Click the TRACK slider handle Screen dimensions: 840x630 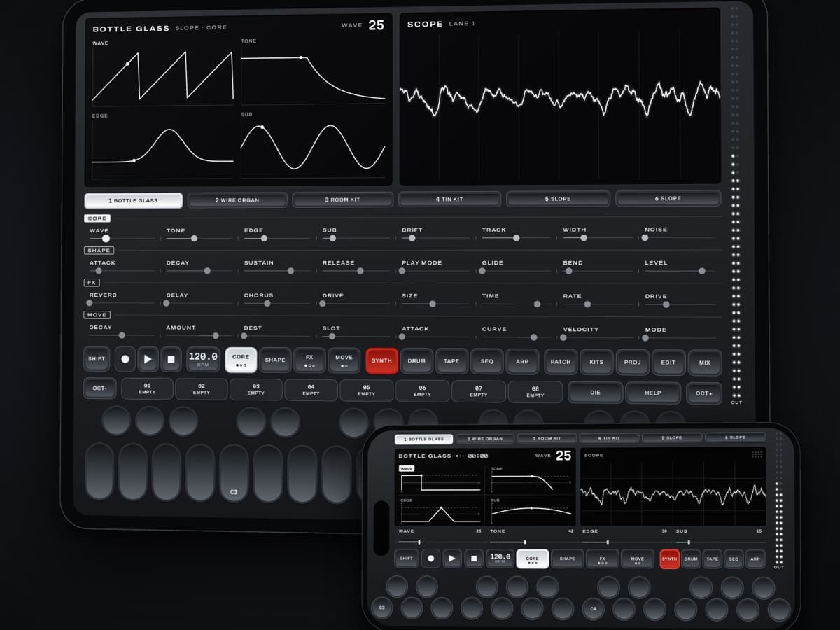click(516, 238)
